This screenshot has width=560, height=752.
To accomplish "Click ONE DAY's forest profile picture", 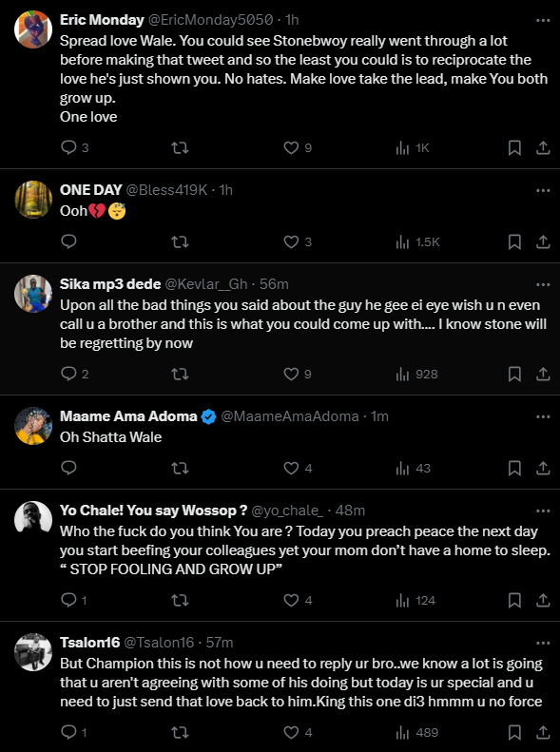I will click(x=33, y=200).
